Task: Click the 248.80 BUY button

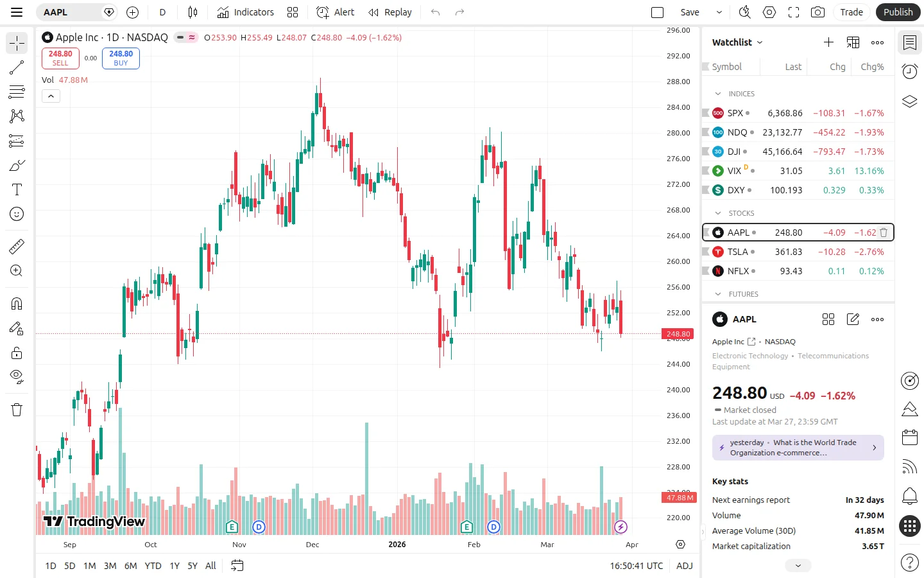Action: coord(121,58)
